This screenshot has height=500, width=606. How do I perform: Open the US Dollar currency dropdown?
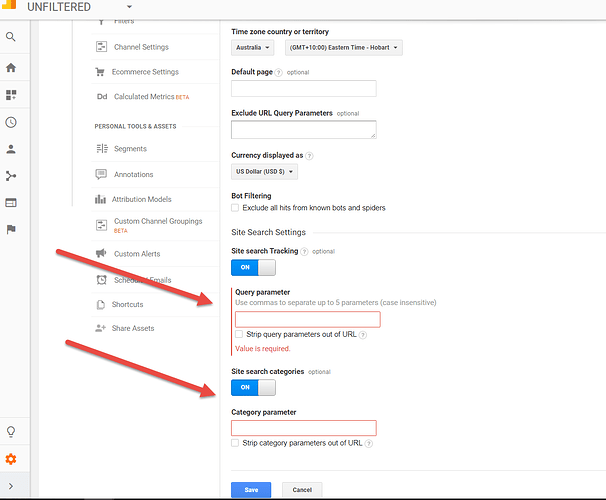coord(264,172)
